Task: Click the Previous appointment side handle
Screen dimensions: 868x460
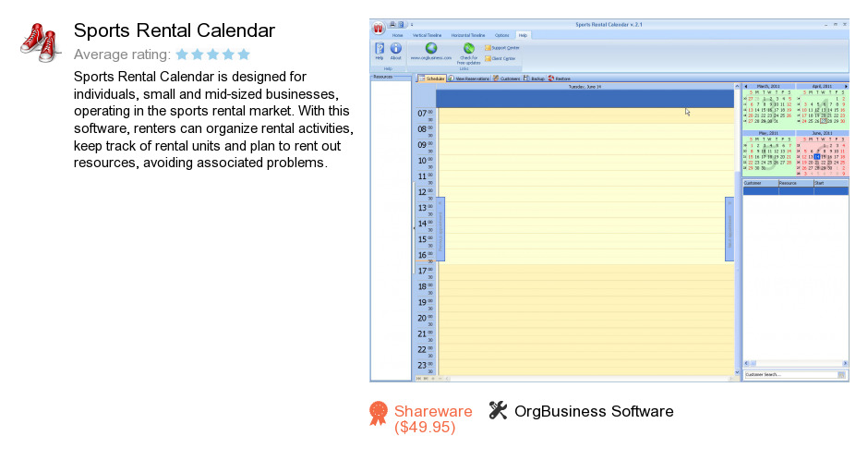Action: pos(440,229)
